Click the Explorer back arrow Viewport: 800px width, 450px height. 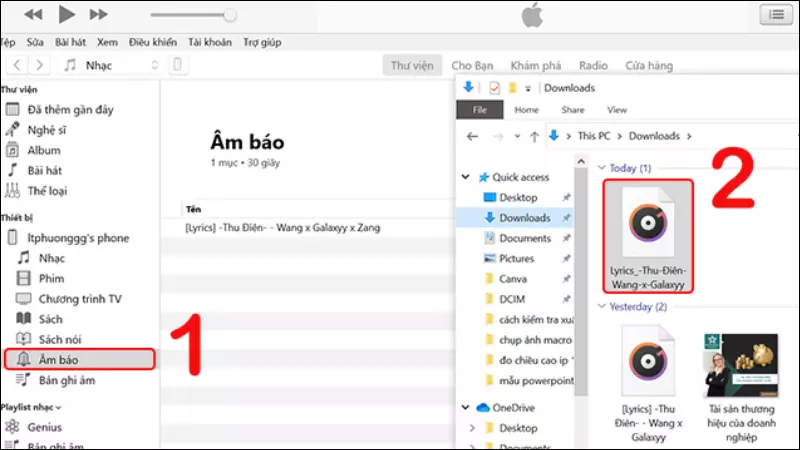472,136
